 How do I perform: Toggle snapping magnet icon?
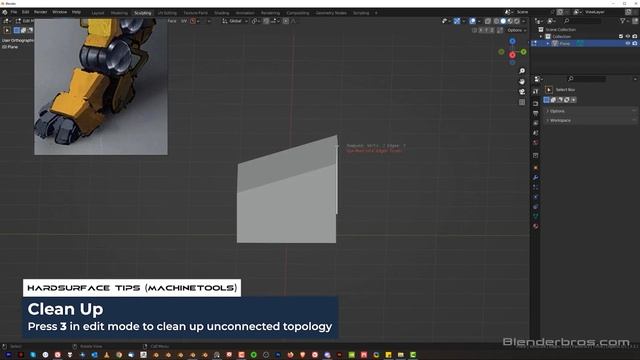pyautogui.click(x=266, y=21)
